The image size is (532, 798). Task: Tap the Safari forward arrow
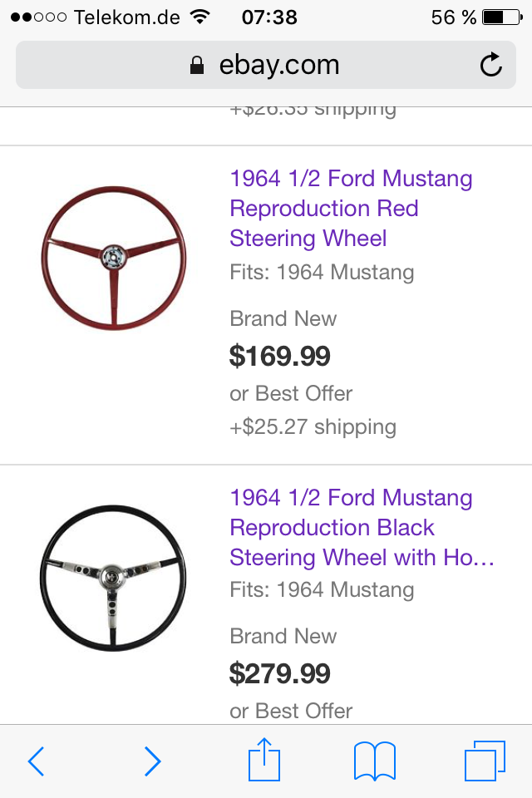152,761
